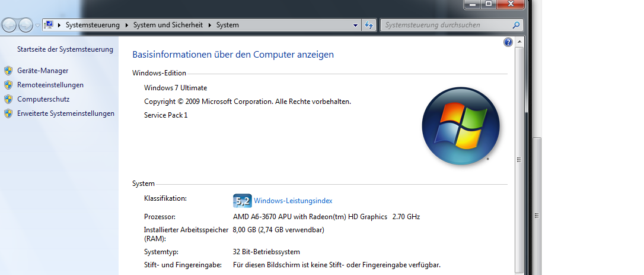644x275 pixels.
Task: Open the recent pages dropdown arrow
Action: click(37, 26)
